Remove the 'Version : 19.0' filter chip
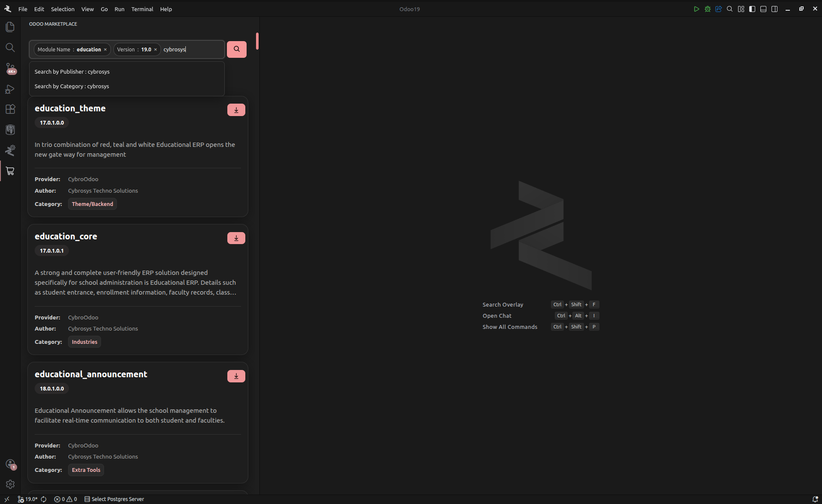This screenshot has width=822, height=504. point(155,50)
